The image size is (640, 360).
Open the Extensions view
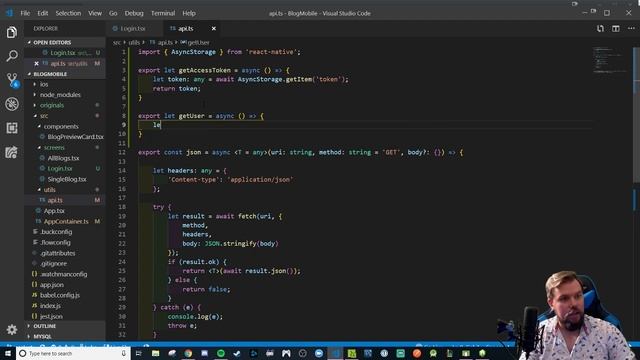(12, 128)
